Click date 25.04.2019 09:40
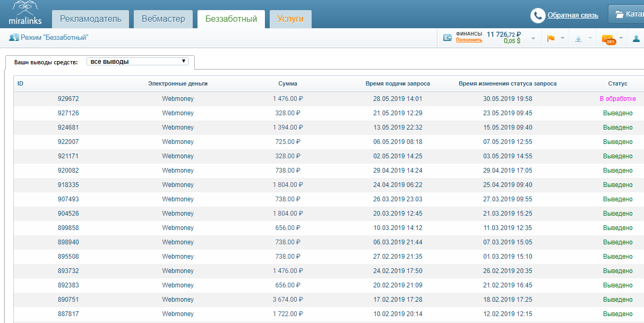Image resolution: width=644 pixels, height=323 pixels. pyautogui.click(x=508, y=185)
